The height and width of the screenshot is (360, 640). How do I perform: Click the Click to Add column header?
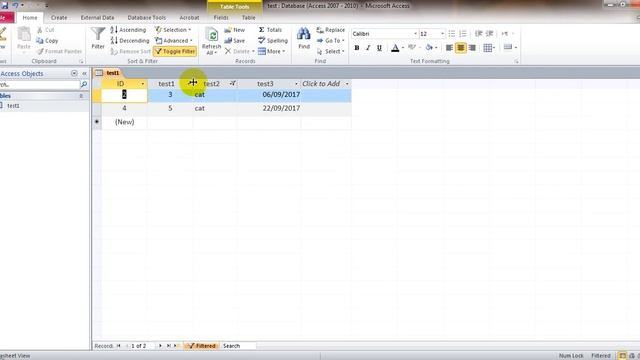tap(321, 84)
